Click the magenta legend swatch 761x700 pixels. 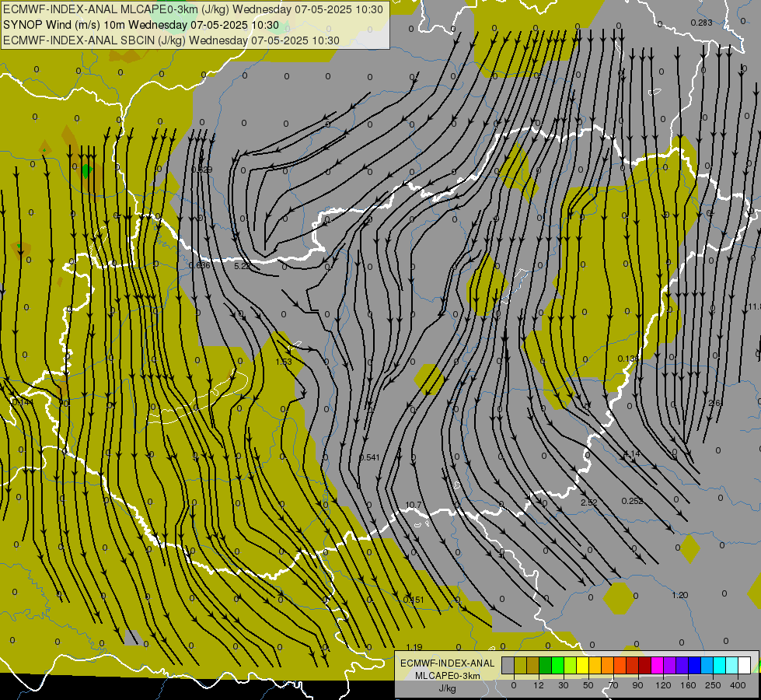[x=657, y=665]
